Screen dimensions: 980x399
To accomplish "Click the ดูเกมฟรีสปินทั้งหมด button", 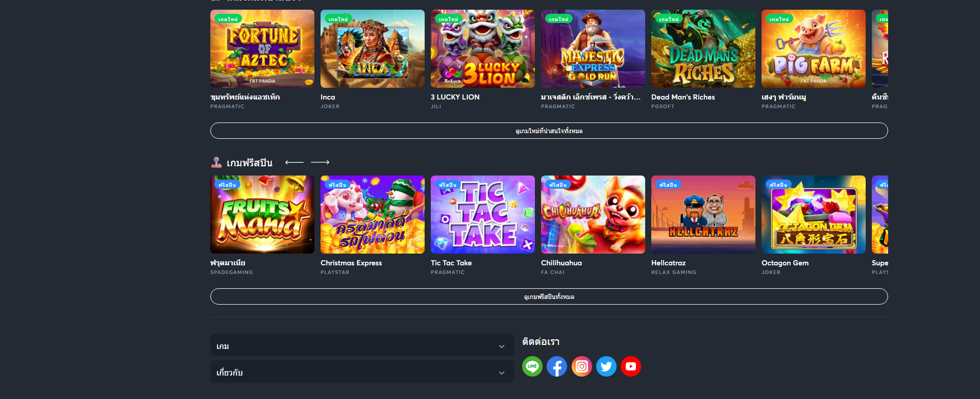I will click(x=549, y=296).
